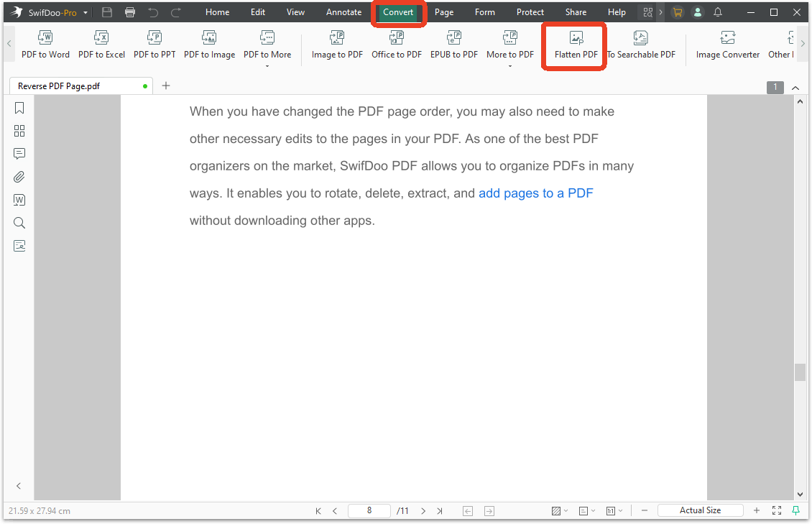The image size is (812, 524).
Task: Click the page number input field
Action: (369, 510)
